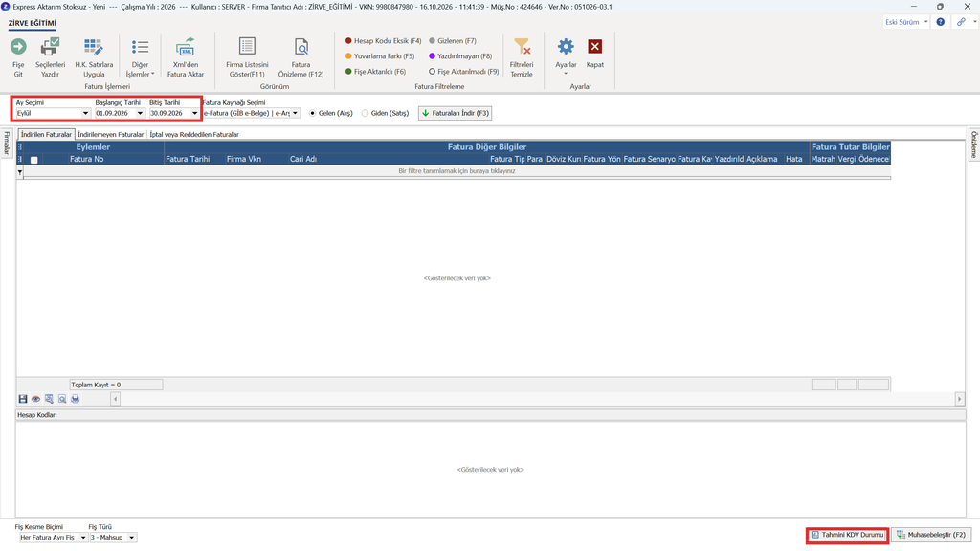This screenshot has width=980, height=551.
Task: Tick the select-all checkbox in grid header
Action: pos(34,160)
